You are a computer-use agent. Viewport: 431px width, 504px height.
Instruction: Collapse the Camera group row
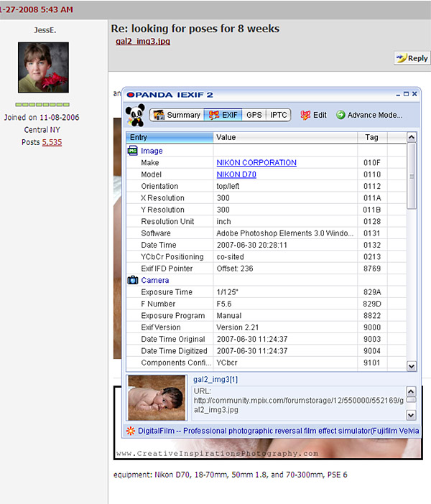266,280
